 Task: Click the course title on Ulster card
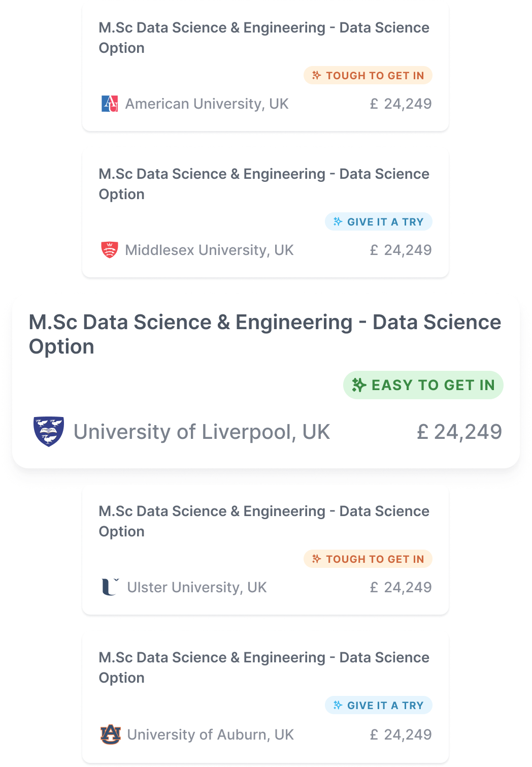pos(263,521)
